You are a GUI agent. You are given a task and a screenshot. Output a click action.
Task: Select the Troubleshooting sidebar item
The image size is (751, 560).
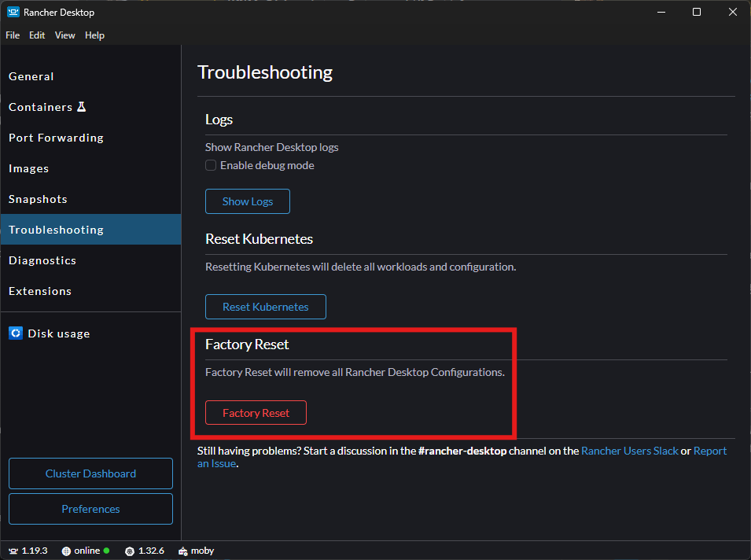(x=90, y=230)
